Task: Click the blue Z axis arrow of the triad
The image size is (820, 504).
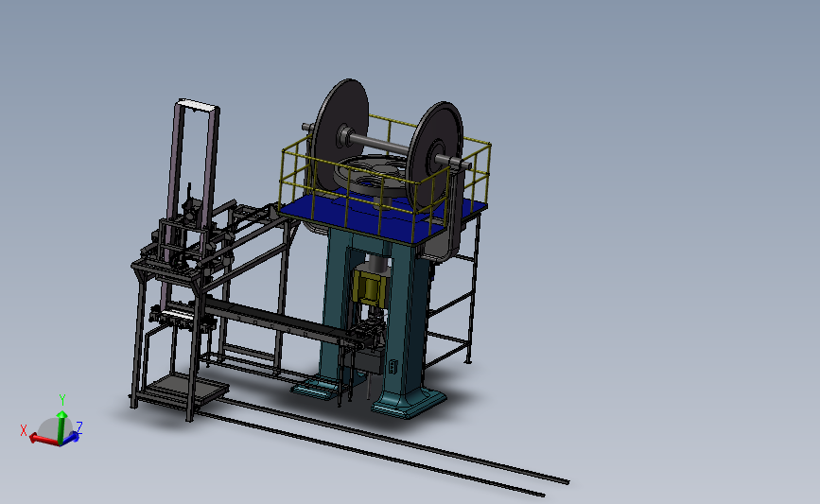Action: tap(72, 436)
